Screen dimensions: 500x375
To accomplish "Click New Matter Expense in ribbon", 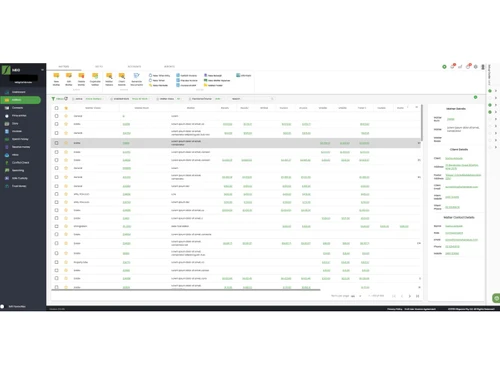I will [x=217, y=80].
